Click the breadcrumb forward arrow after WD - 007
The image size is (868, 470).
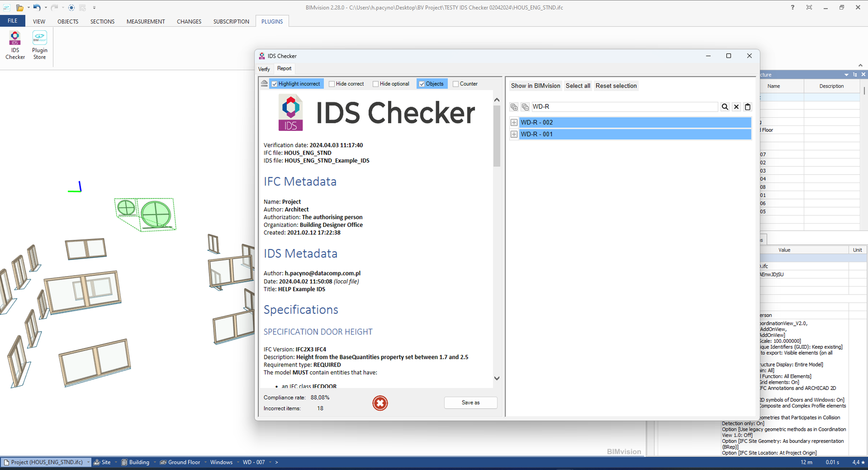click(276, 462)
